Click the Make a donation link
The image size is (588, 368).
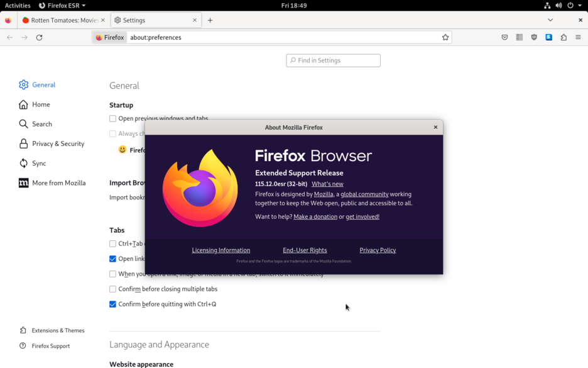[315, 216]
